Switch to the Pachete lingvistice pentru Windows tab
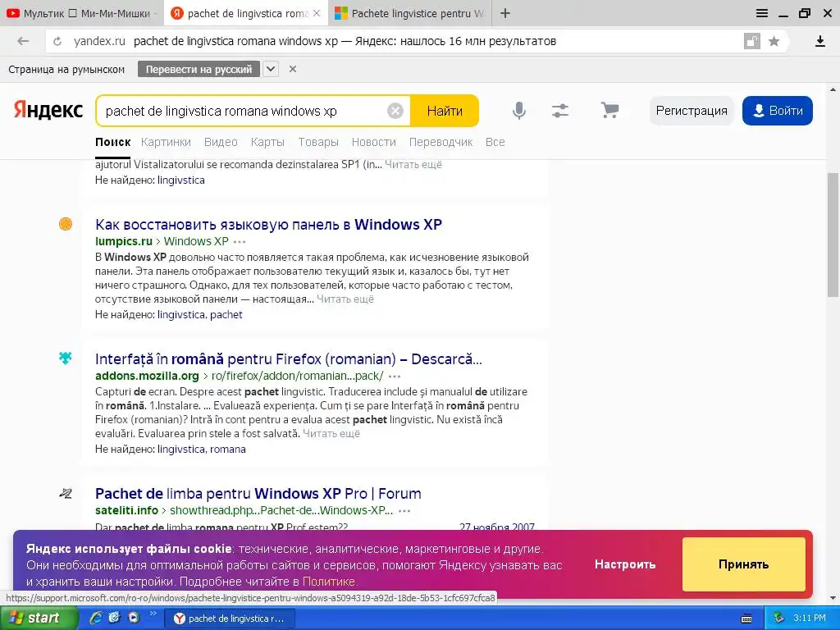Viewport: 840px width, 630px height. [410, 13]
